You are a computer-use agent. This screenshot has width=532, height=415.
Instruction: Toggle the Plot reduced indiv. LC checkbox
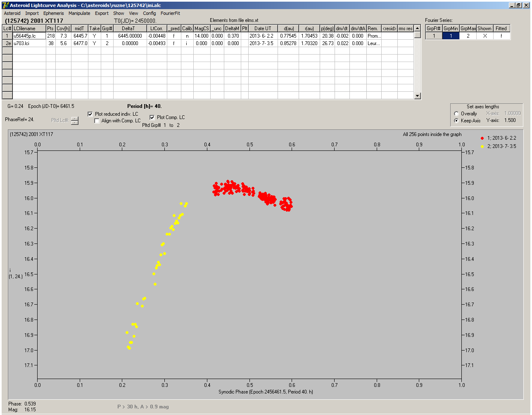90,114
